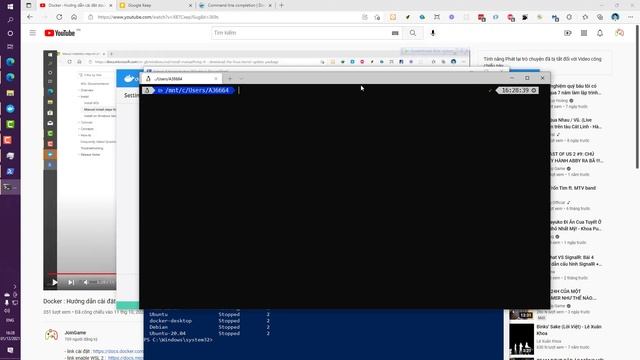Open the Edge profile avatar
This screenshot has width=640, height=360.
[x=615, y=17]
